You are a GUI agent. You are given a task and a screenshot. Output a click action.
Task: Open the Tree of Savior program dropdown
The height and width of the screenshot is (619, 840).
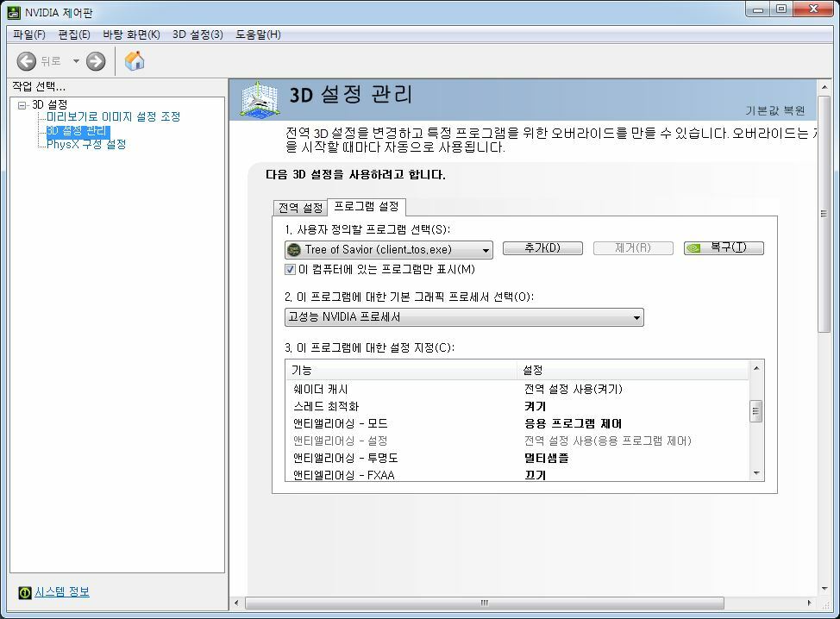[389, 250]
